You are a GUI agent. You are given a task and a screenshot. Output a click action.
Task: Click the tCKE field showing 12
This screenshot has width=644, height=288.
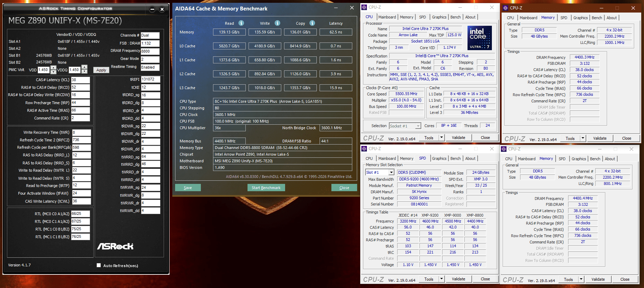click(x=150, y=87)
